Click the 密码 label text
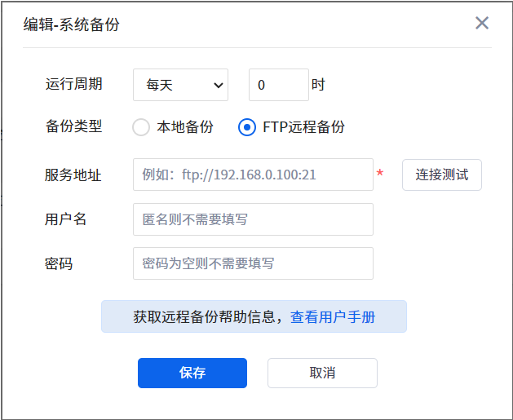Screen dimensions: 513x420 pyautogui.click(x=59, y=263)
